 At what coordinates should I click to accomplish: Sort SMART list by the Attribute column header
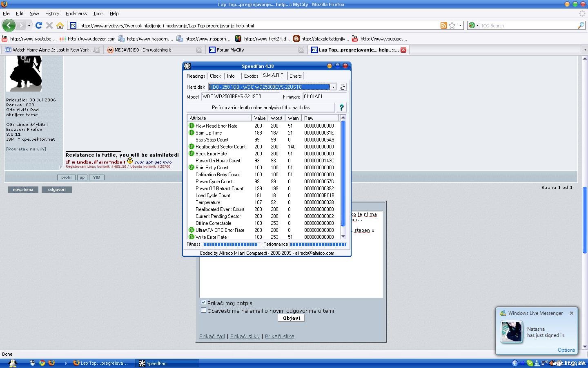coord(219,118)
